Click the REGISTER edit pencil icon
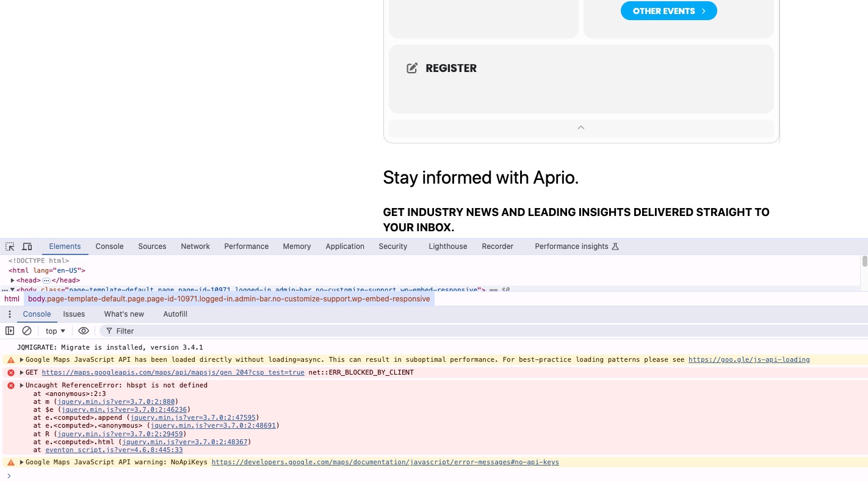The width and height of the screenshot is (868, 482). click(x=412, y=68)
